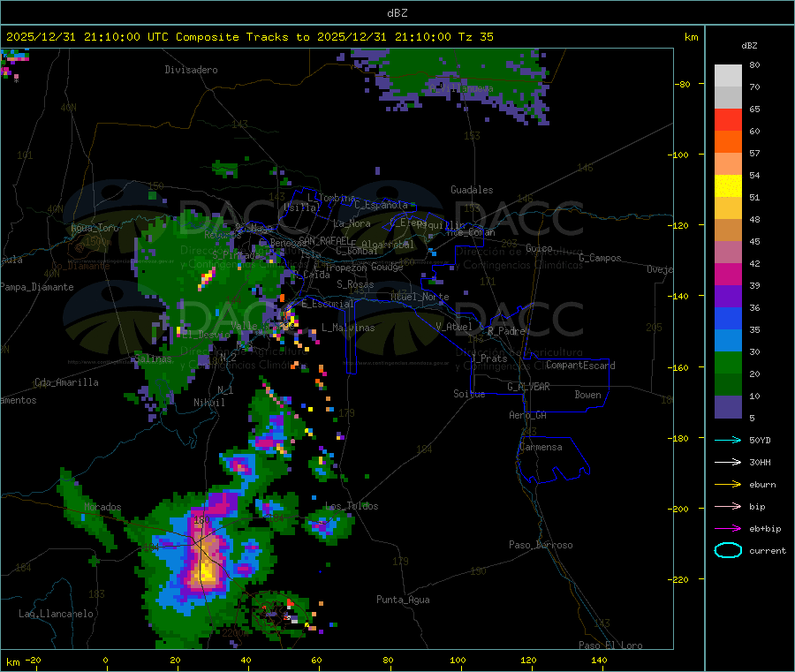
Task: Select the pink bip arrow symbol
Action: tap(728, 506)
